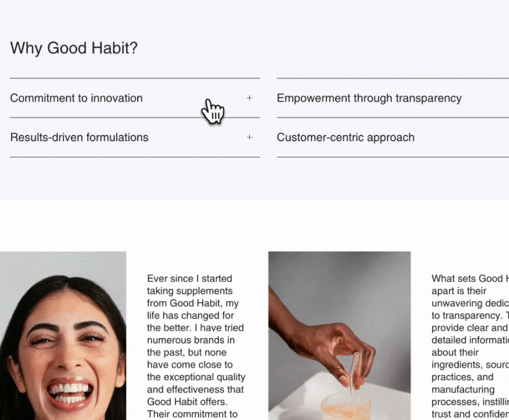
Task: Click the testimonial starting "Ever since I started"
Action: pos(196,346)
